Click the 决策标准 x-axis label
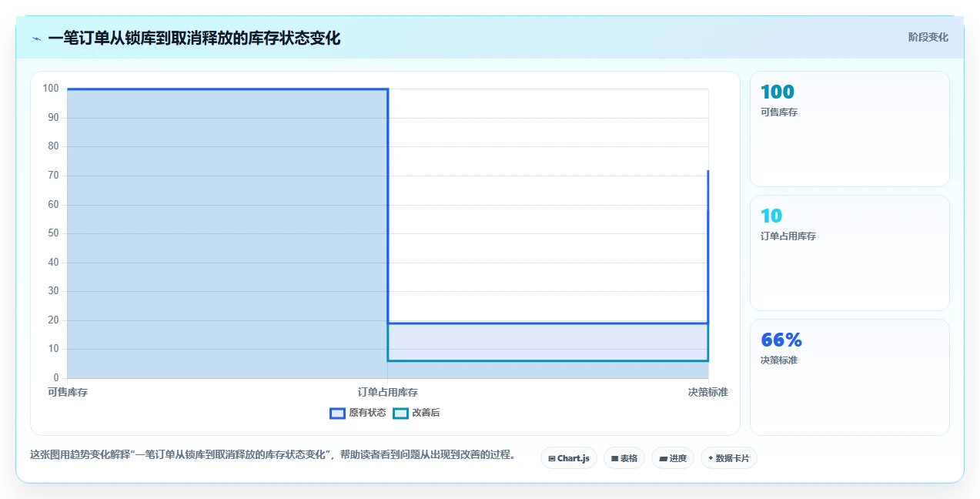The image size is (980, 499). click(x=707, y=392)
